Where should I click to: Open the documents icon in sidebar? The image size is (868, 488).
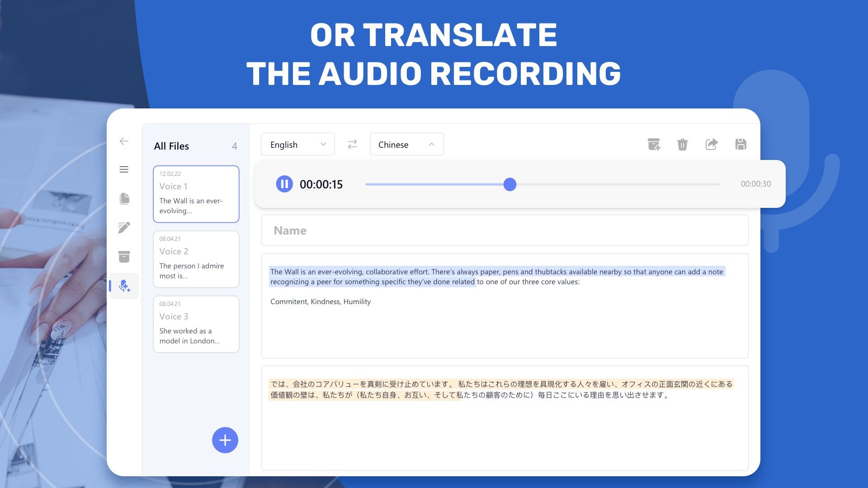point(124,199)
